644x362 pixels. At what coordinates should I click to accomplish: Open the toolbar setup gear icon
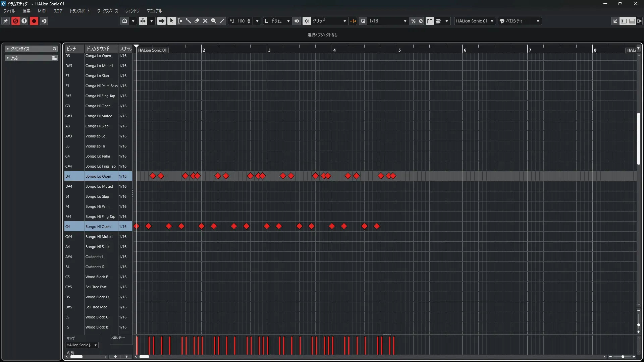[x=639, y=21]
